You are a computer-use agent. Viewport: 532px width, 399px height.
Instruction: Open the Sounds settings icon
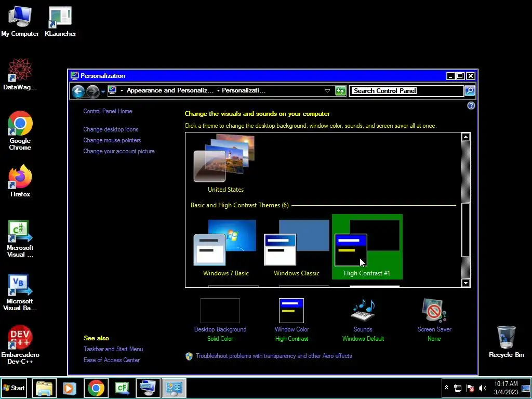(363, 311)
